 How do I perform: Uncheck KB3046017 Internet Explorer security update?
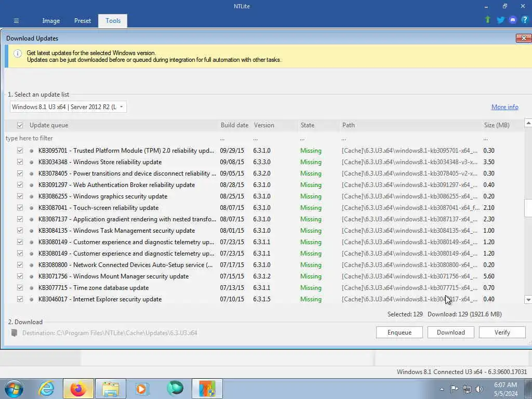[20, 299]
